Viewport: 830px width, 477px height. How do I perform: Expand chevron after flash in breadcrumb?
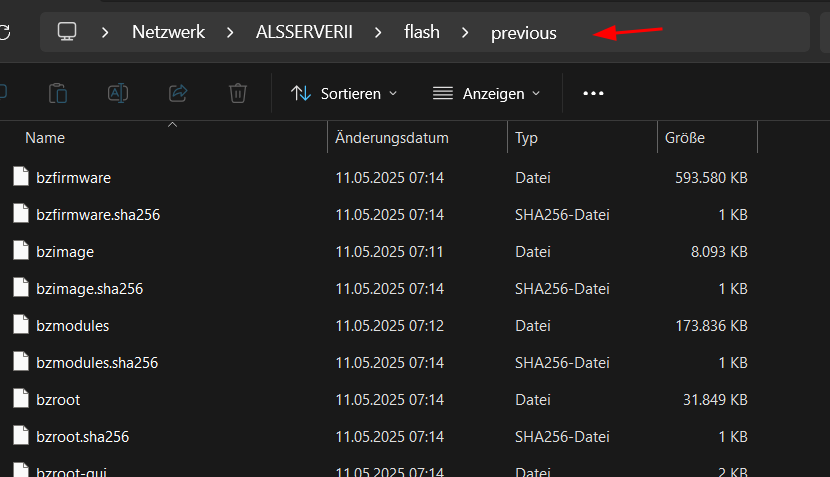pyautogui.click(x=465, y=33)
